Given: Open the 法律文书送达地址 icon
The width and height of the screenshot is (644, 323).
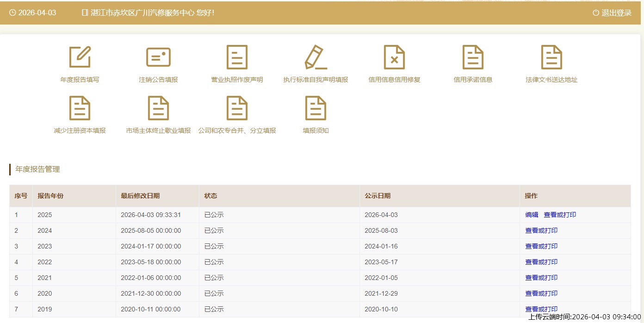Looking at the screenshot, I should click(x=551, y=57).
